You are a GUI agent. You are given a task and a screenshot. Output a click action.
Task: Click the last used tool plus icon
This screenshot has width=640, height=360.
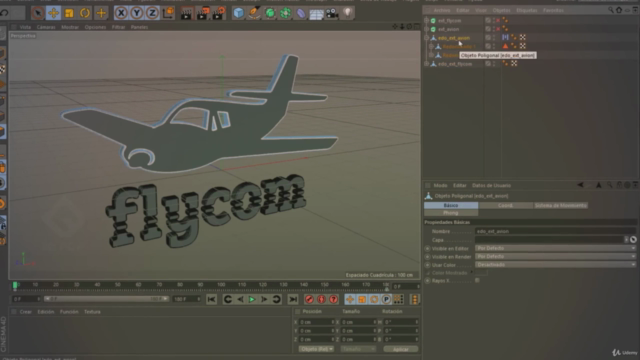[101, 13]
